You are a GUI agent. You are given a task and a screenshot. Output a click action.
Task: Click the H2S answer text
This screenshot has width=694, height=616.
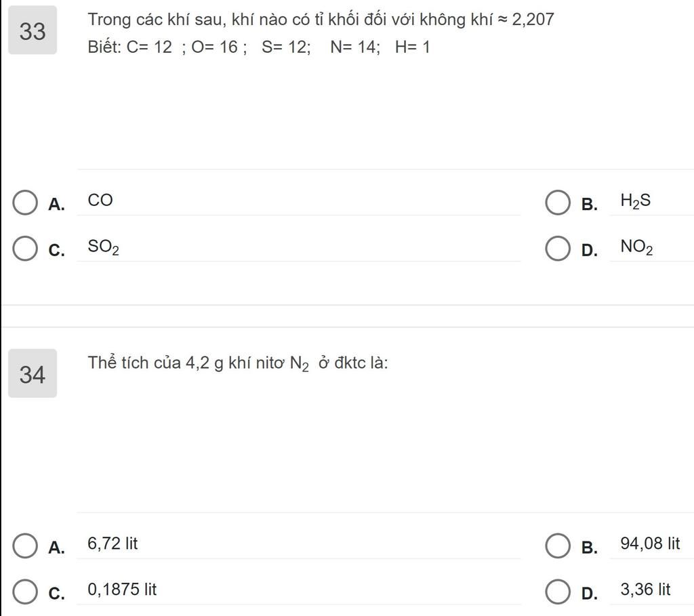click(x=636, y=201)
